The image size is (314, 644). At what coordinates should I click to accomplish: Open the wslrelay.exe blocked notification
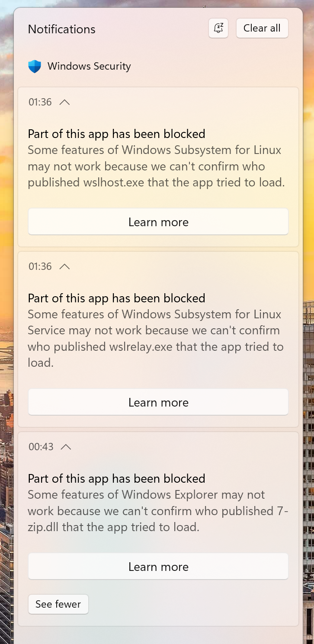click(158, 330)
